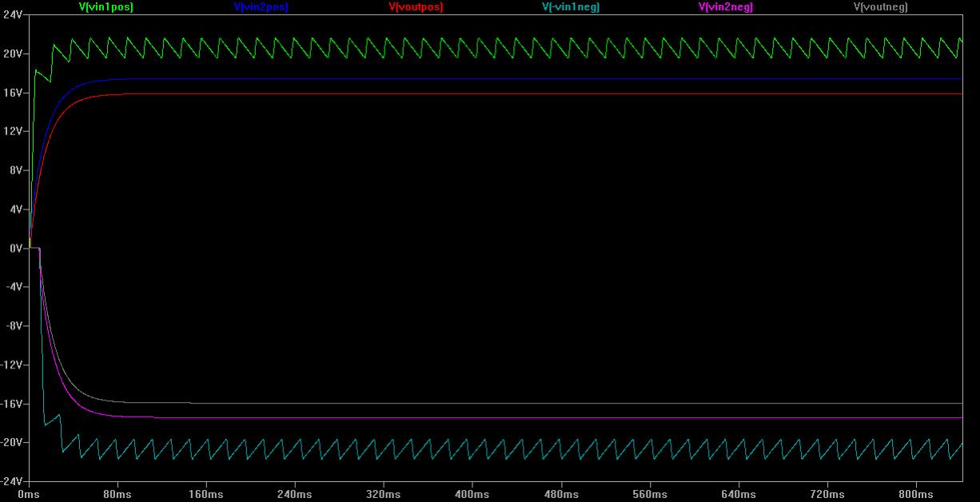Viewport: 980px width, 502px height.
Task: Select the magenta V(vin2neg) trace label
Action: click(x=725, y=7)
